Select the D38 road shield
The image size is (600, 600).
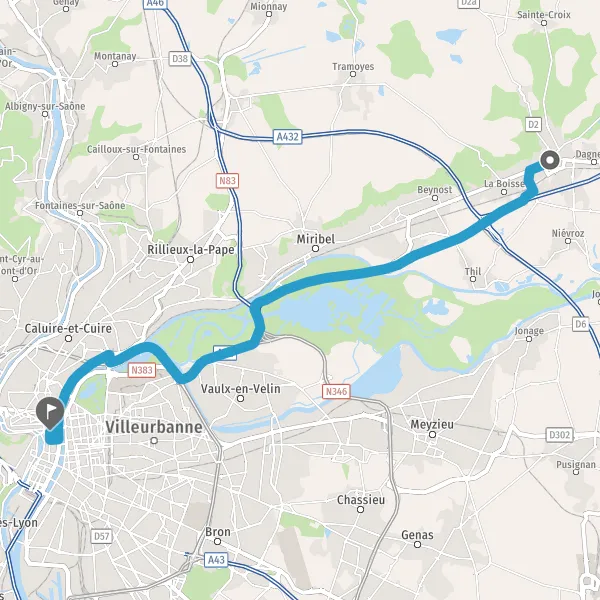click(x=180, y=59)
